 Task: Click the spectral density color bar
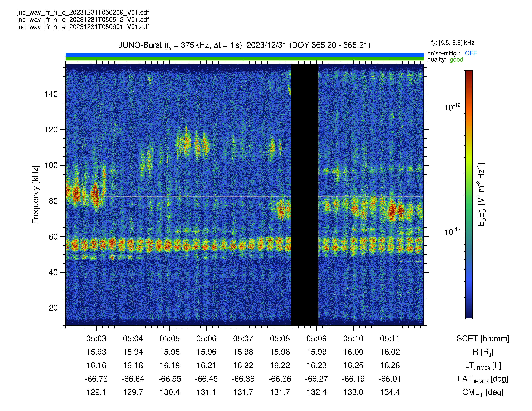point(469,195)
